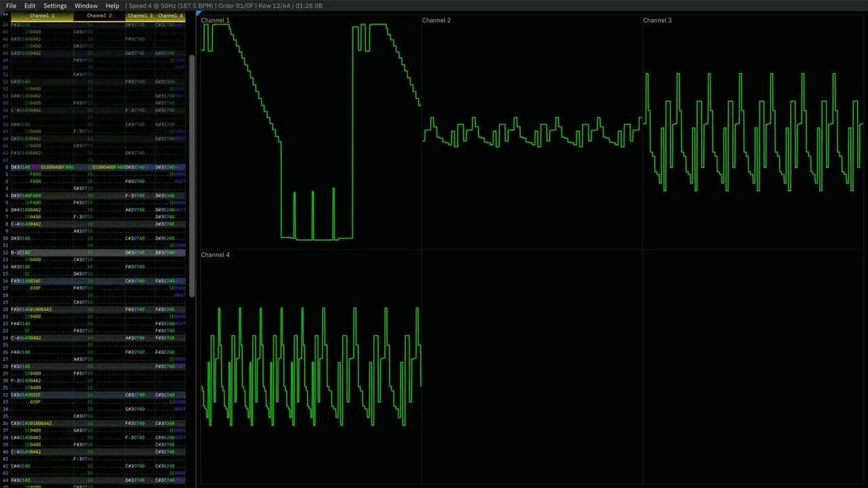Toggle mute on Channel 3 pattern header
The width and height of the screenshot is (868, 488).
click(x=140, y=16)
